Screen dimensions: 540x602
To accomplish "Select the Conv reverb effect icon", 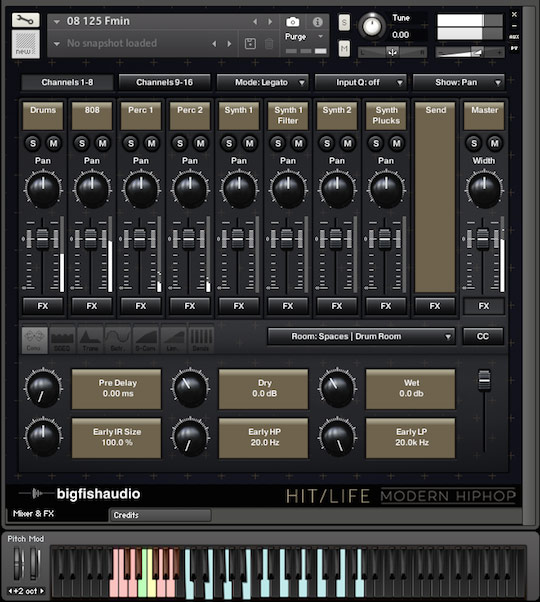I will [35, 340].
